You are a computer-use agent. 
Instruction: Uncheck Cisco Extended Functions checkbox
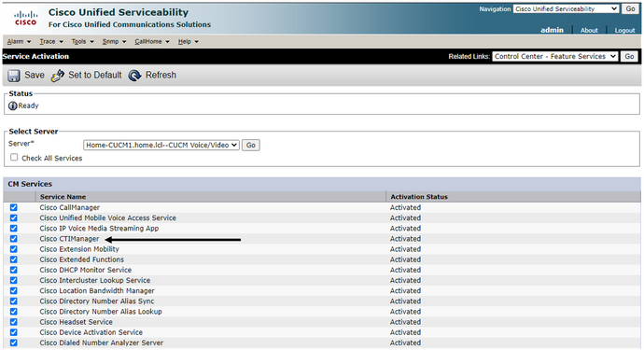tap(14, 259)
